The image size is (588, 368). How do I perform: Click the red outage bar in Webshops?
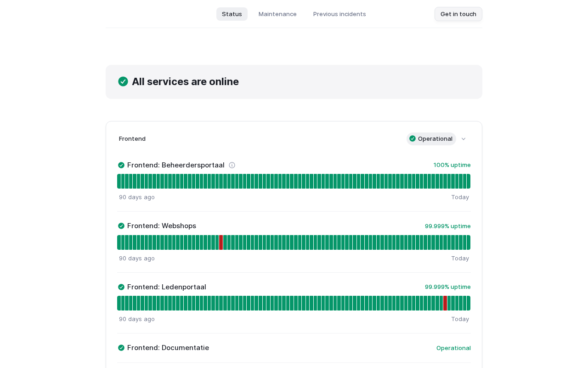pos(221,242)
